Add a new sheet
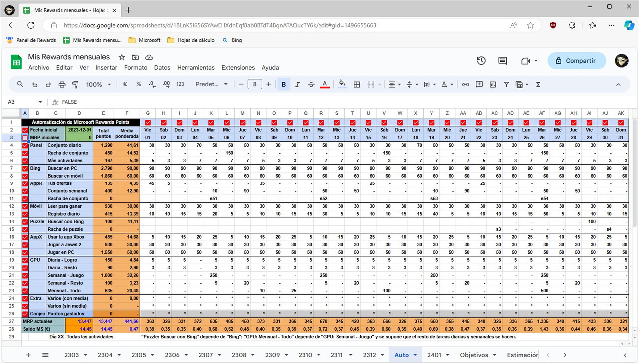 click(x=28, y=355)
